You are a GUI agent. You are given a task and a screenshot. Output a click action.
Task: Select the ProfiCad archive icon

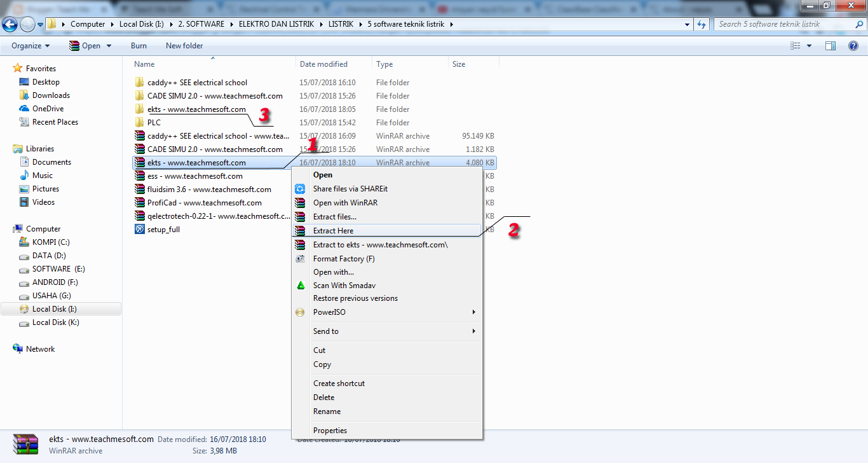click(x=140, y=203)
